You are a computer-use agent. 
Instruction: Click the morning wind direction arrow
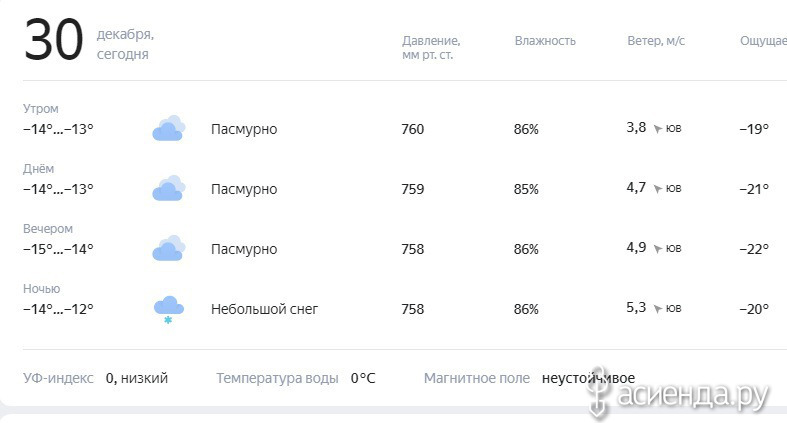[658, 129]
